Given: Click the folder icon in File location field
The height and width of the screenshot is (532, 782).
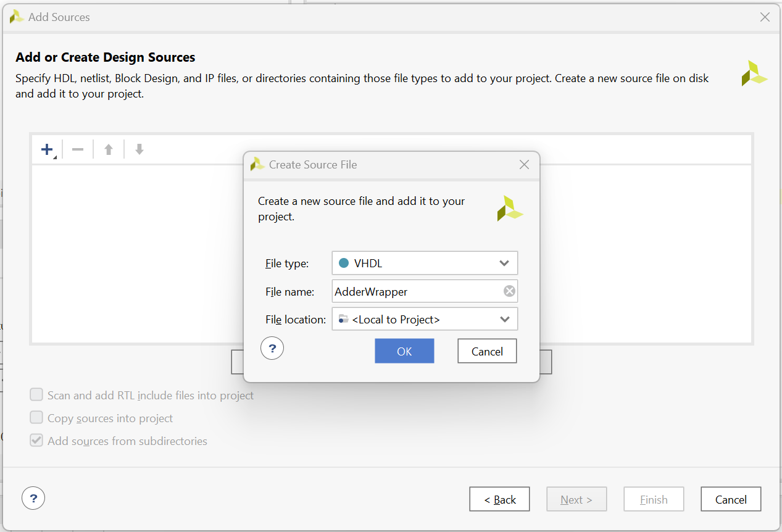Looking at the screenshot, I should 344,319.
